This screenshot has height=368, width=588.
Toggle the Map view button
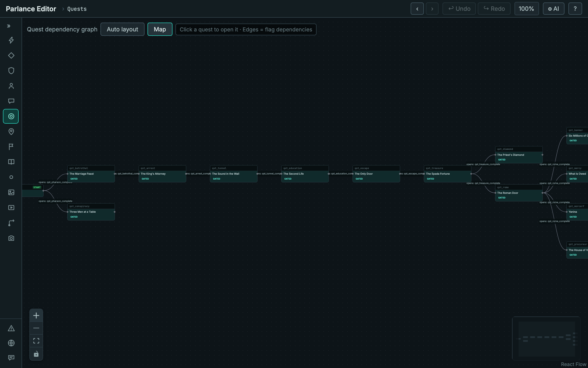click(160, 29)
